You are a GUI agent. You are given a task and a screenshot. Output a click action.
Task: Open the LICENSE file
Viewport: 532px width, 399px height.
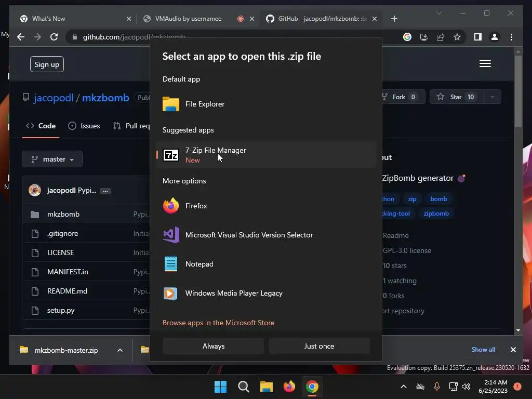(x=60, y=253)
